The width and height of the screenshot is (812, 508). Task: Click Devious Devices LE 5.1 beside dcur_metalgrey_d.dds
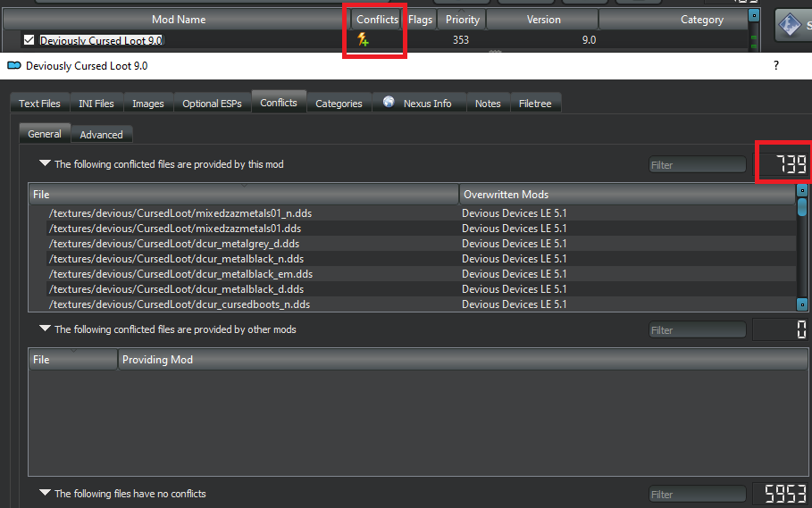coord(515,243)
